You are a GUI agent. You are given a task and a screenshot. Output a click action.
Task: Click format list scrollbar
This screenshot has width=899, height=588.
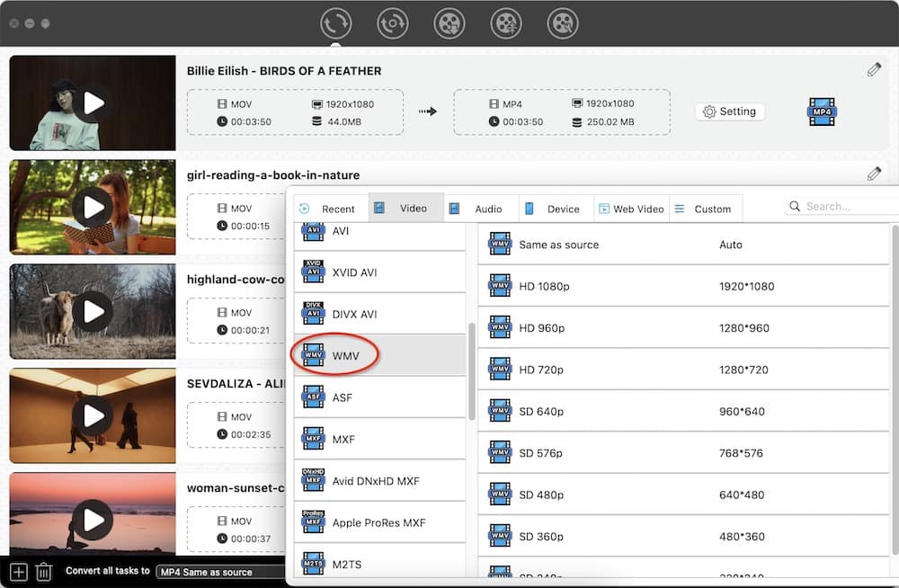tap(472, 371)
